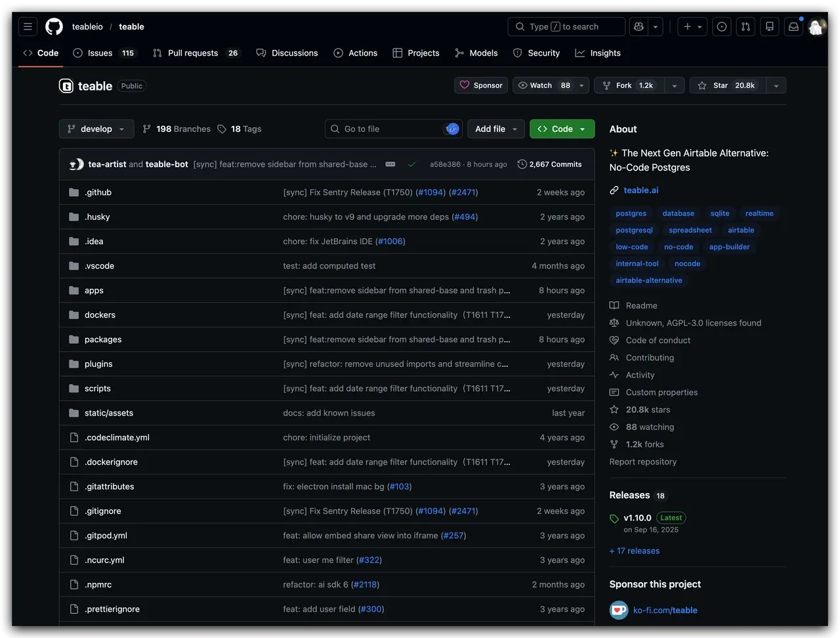Open the v1.10.0 release tag icon

[x=614, y=519]
